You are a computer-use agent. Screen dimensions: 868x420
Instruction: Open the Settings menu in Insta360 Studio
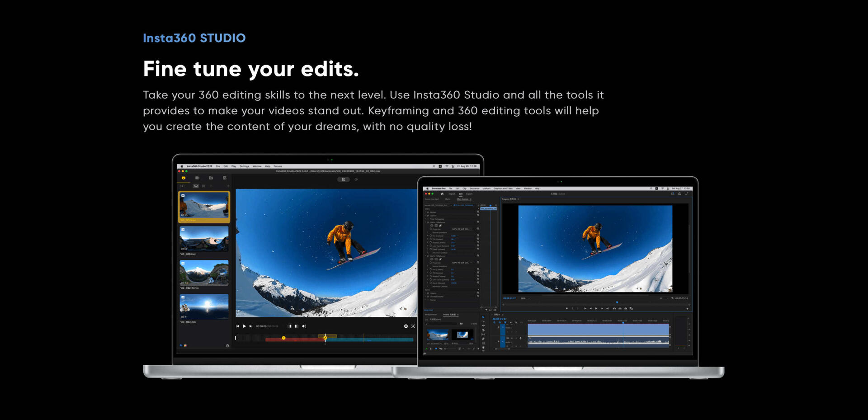244,166
